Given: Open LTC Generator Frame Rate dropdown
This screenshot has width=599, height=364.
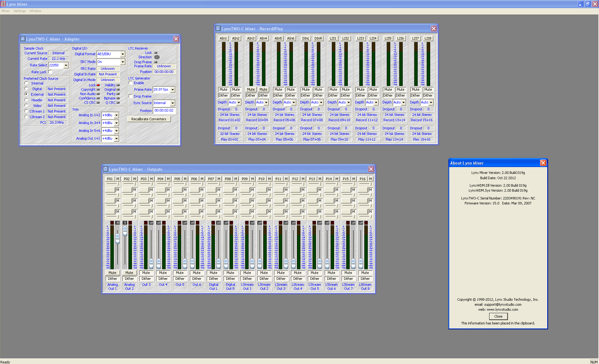Looking at the screenshot, I should [x=173, y=90].
